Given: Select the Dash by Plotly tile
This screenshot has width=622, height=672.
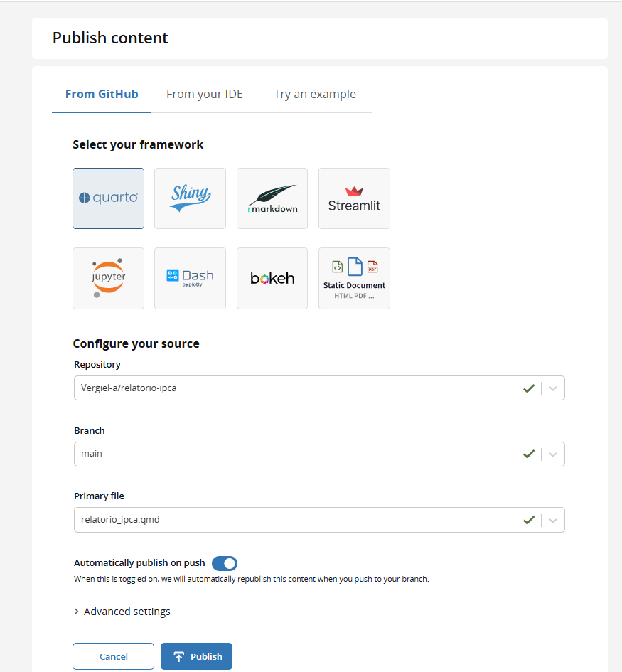Looking at the screenshot, I should coord(190,278).
